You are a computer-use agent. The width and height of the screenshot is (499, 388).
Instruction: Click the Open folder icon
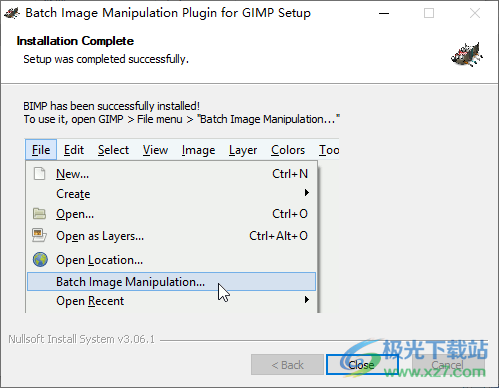click(39, 214)
